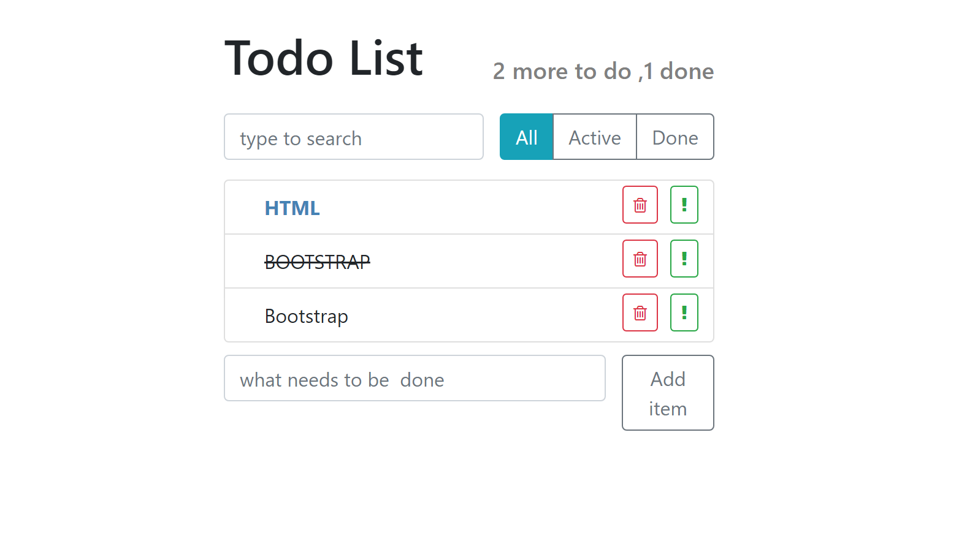Image resolution: width=967 pixels, height=560 pixels.
Task: Remove the last Bootstrap item with trash
Action: [x=640, y=312]
